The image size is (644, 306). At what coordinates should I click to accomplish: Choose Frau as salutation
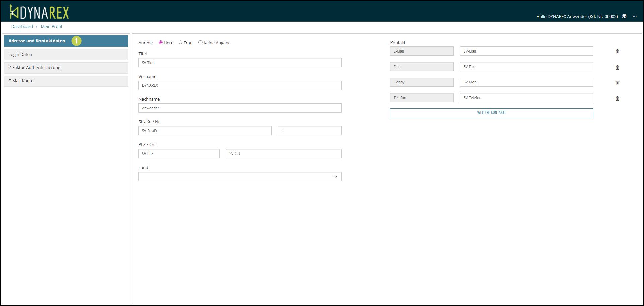pyautogui.click(x=180, y=42)
